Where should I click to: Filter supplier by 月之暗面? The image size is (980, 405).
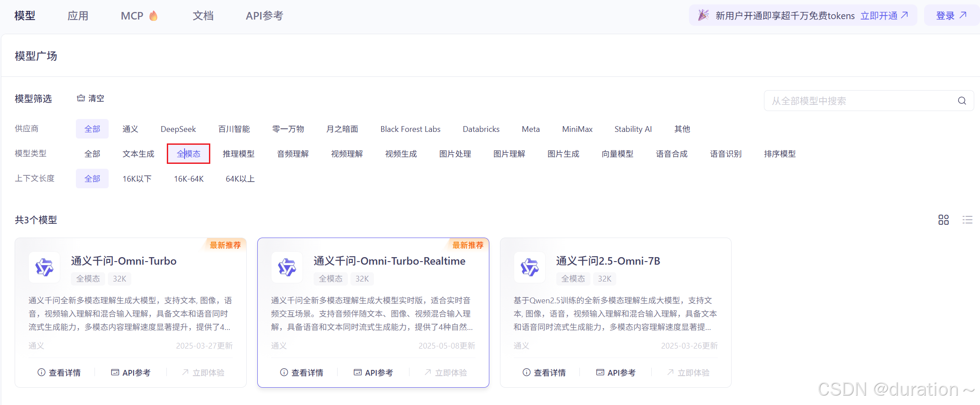[342, 129]
